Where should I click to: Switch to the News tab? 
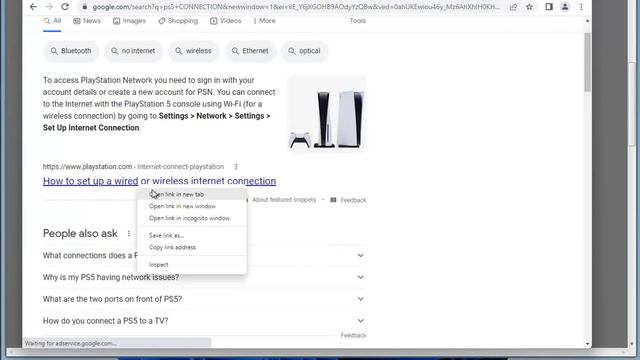(87, 21)
